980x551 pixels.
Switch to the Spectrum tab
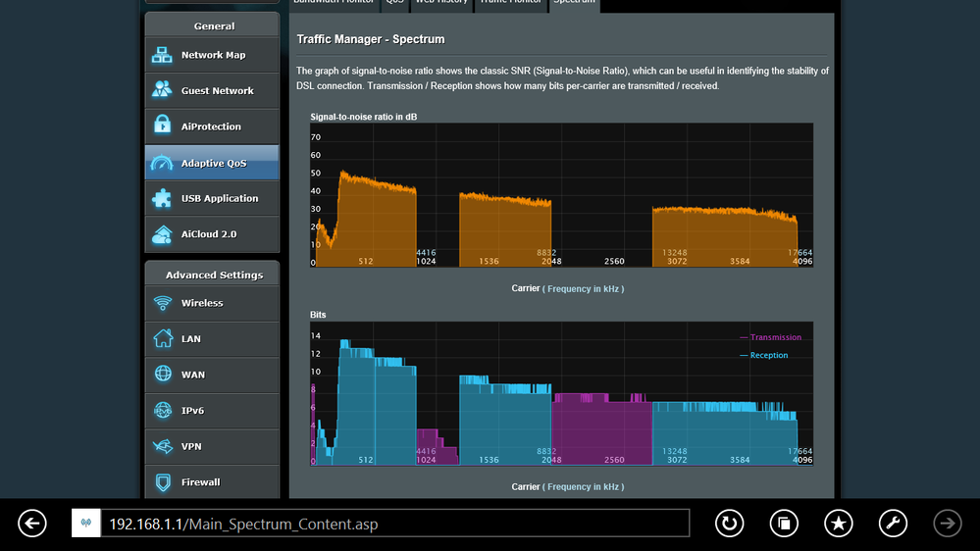(575, 4)
